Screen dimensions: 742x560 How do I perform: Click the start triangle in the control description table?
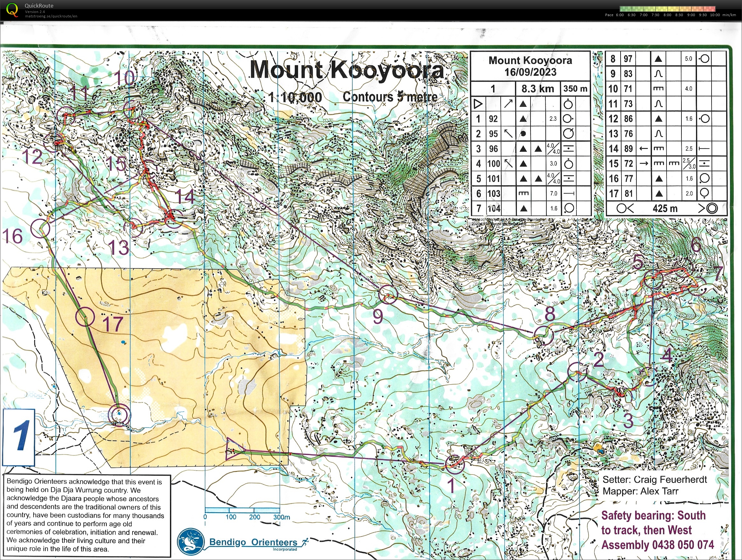[x=478, y=104]
